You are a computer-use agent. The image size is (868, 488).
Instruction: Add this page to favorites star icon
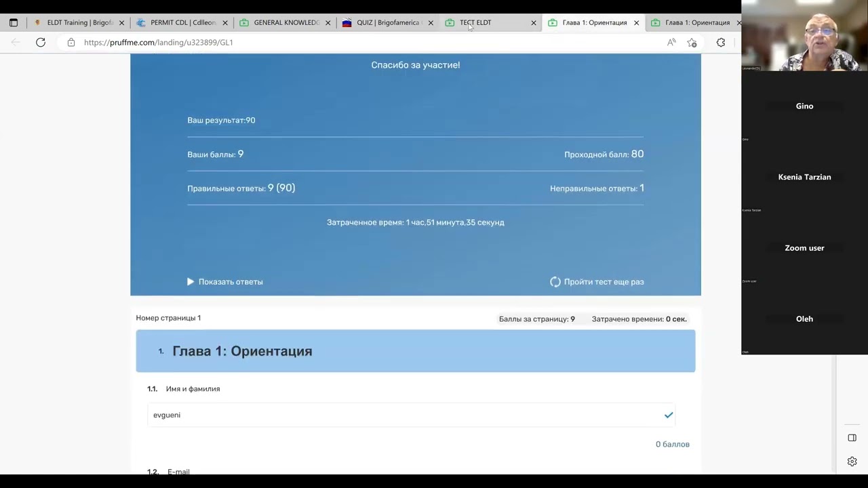tap(692, 42)
